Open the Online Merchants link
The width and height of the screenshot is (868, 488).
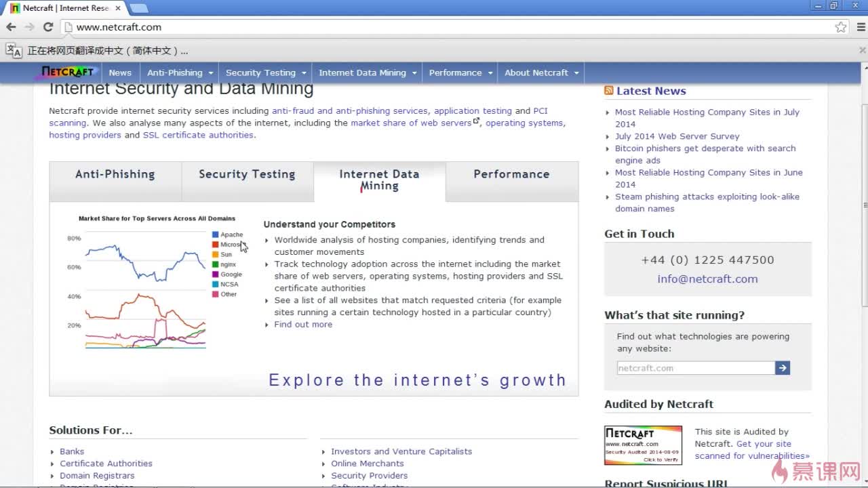coord(368,464)
